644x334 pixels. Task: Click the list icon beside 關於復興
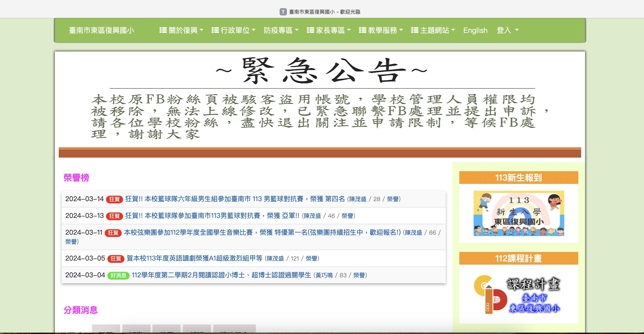[163, 30]
